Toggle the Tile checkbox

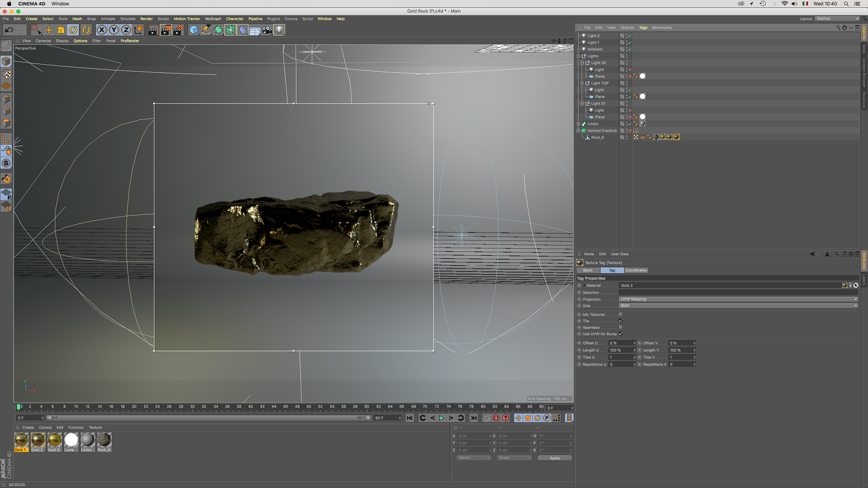[x=621, y=321]
